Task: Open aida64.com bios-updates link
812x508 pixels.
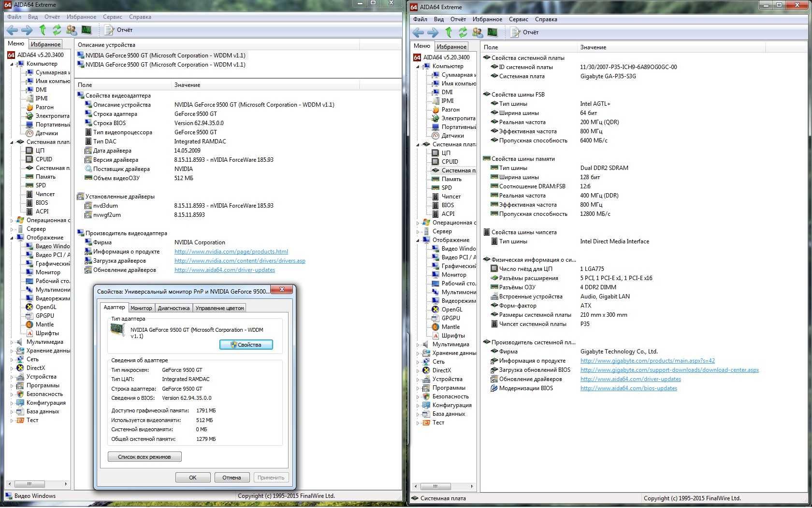Action: pyautogui.click(x=628, y=388)
